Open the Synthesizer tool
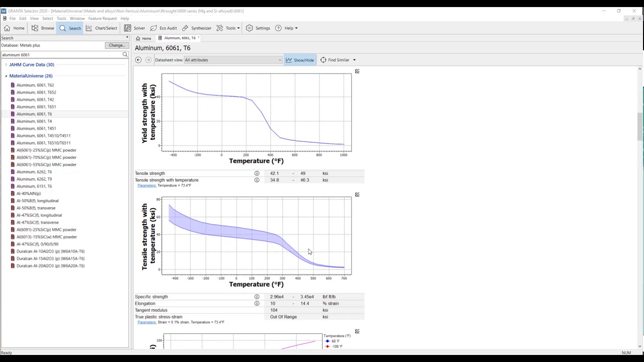Image resolution: width=644 pixels, height=362 pixels. (x=196, y=28)
